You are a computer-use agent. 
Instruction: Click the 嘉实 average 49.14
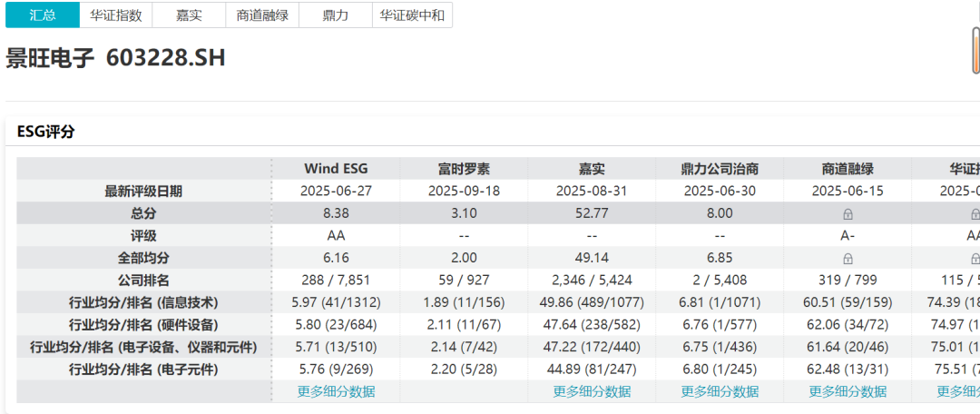coord(592,258)
